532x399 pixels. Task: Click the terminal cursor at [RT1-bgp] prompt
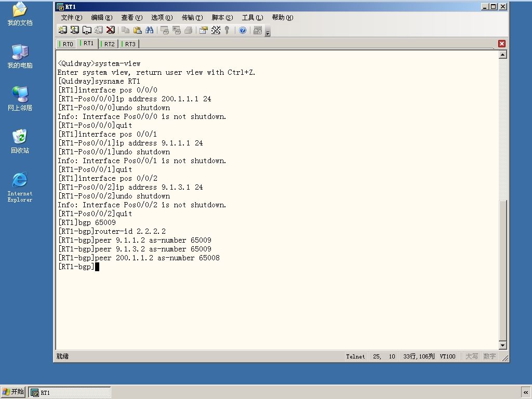pyautogui.click(x=97, y=267)
